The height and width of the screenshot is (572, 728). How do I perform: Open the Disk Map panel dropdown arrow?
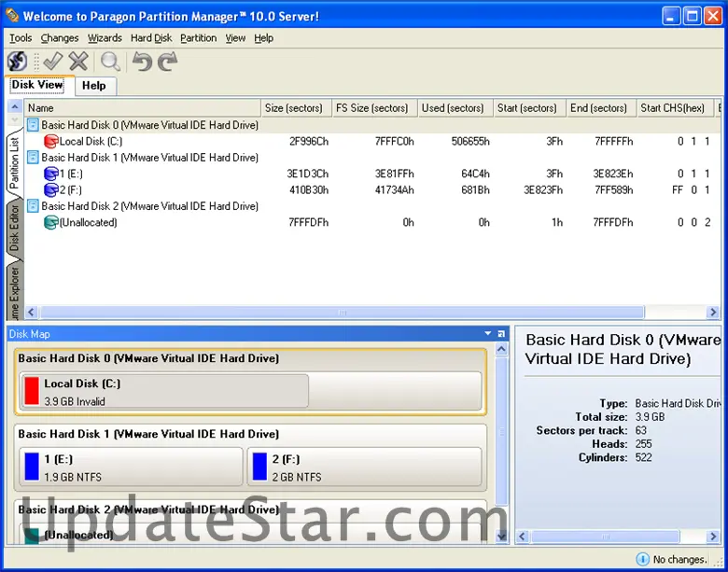coord(487,333)
